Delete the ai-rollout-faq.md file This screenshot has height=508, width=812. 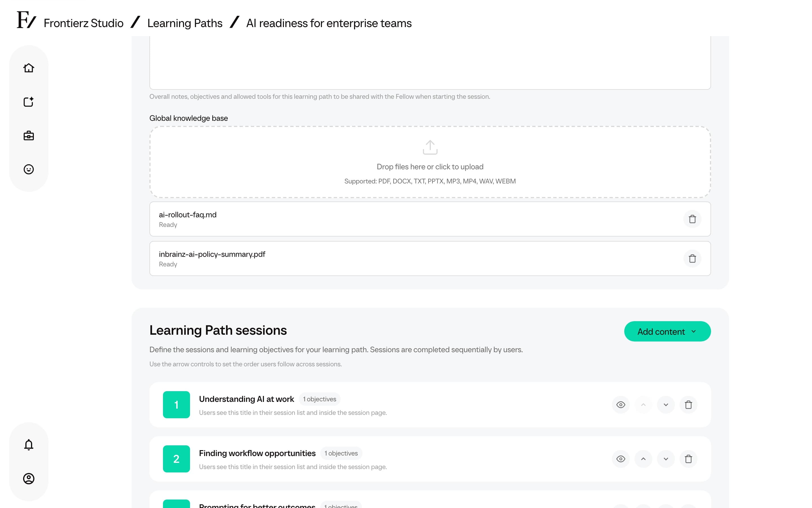coord(692,219)
